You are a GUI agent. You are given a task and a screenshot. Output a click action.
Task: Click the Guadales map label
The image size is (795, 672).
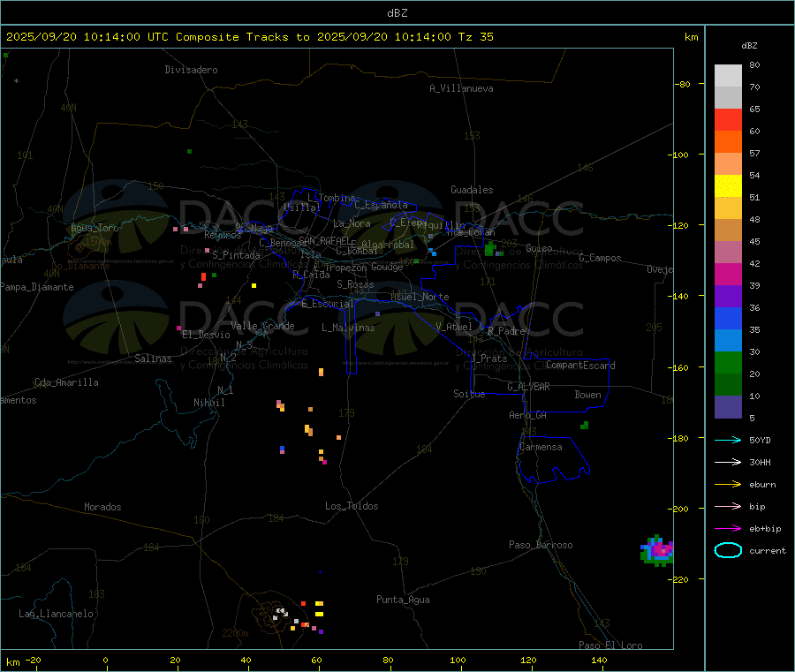click(x=472, y=190)
